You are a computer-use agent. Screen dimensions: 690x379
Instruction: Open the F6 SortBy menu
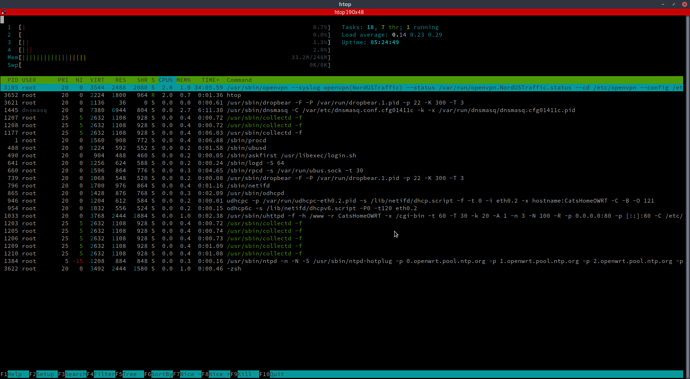[158, 374]
